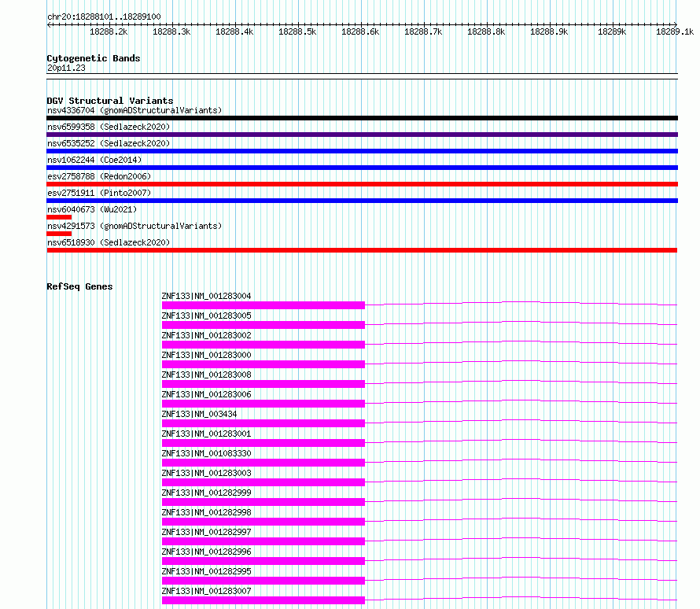Click the blue nsv1062244 Coe2014 bar
The image size is (700, 609).
pos(362,168)
